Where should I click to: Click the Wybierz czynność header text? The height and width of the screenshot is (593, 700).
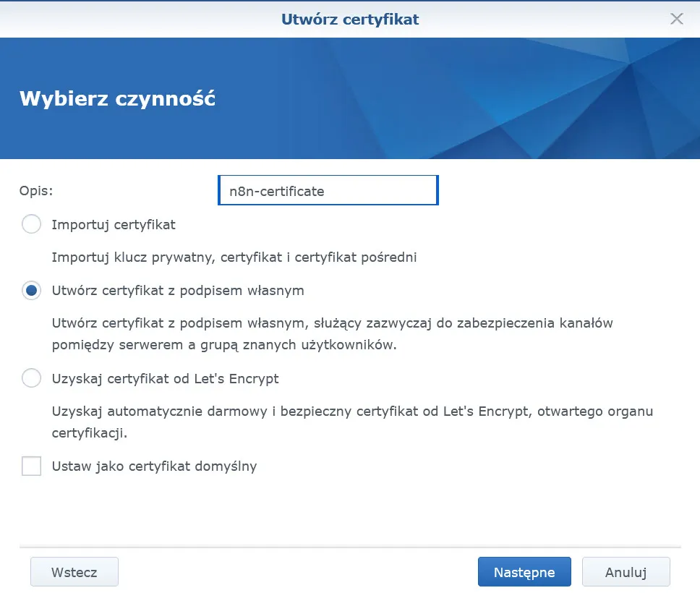coord(117,98)
